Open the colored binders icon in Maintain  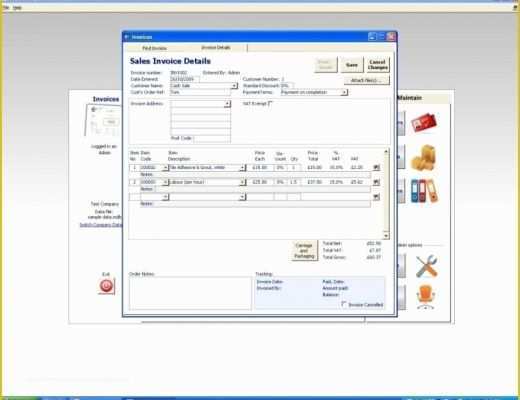[424, 191]
